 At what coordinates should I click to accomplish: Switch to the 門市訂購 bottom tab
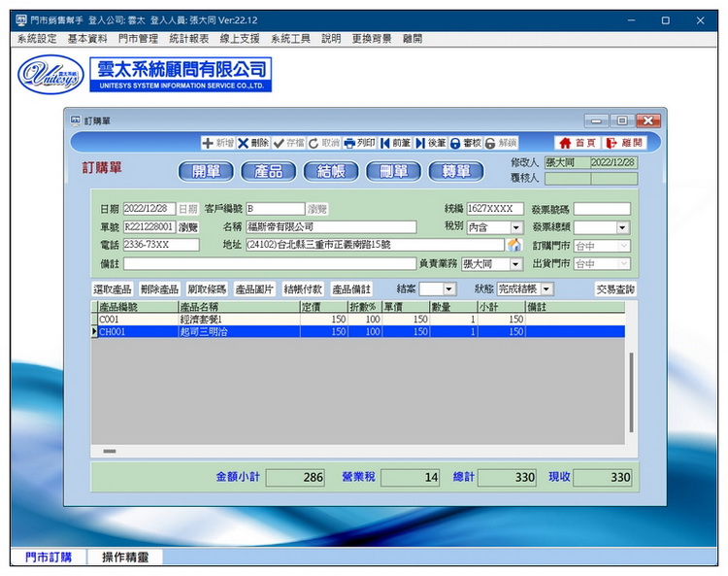click(49, 557)
